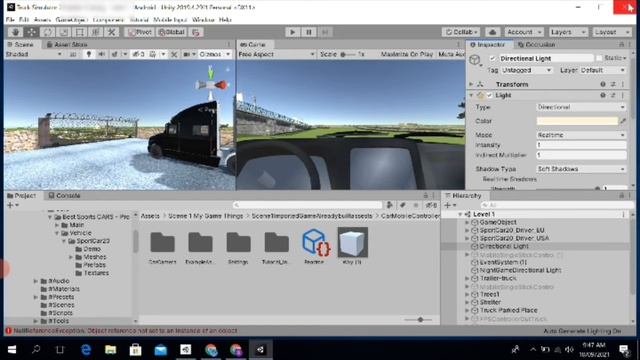Open the Layers dropdown

pos(567,32)
